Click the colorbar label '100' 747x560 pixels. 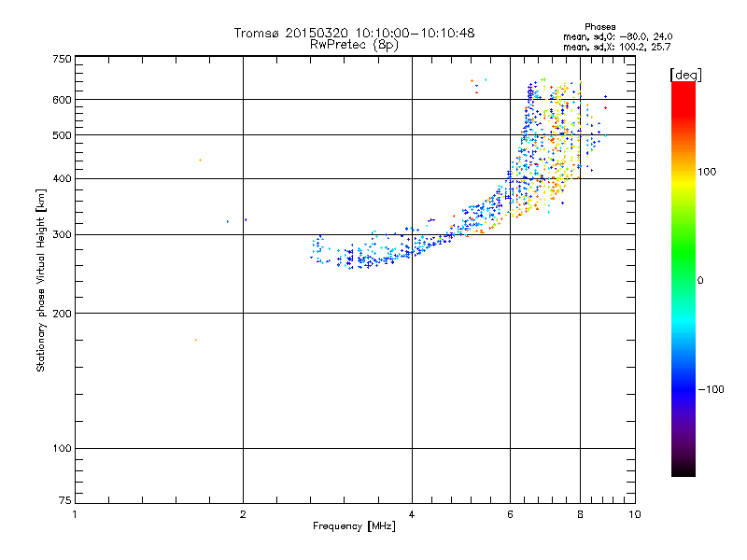(x=707, y=172)
